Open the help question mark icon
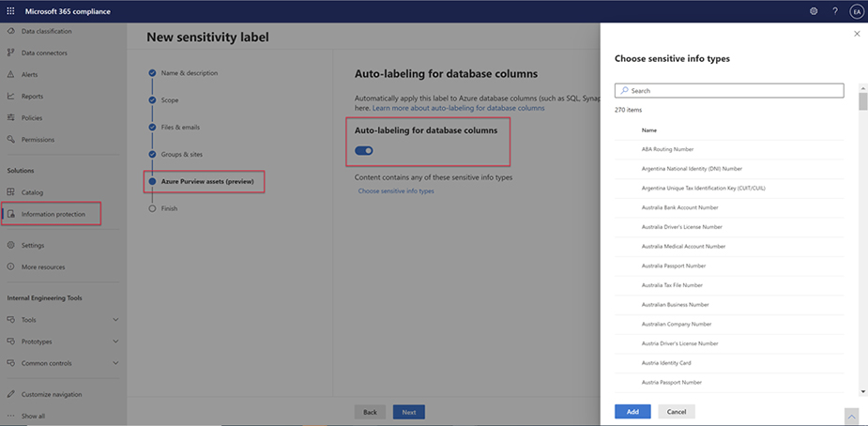The width and height of the screenshot is (868, 426). coord(835,11)
